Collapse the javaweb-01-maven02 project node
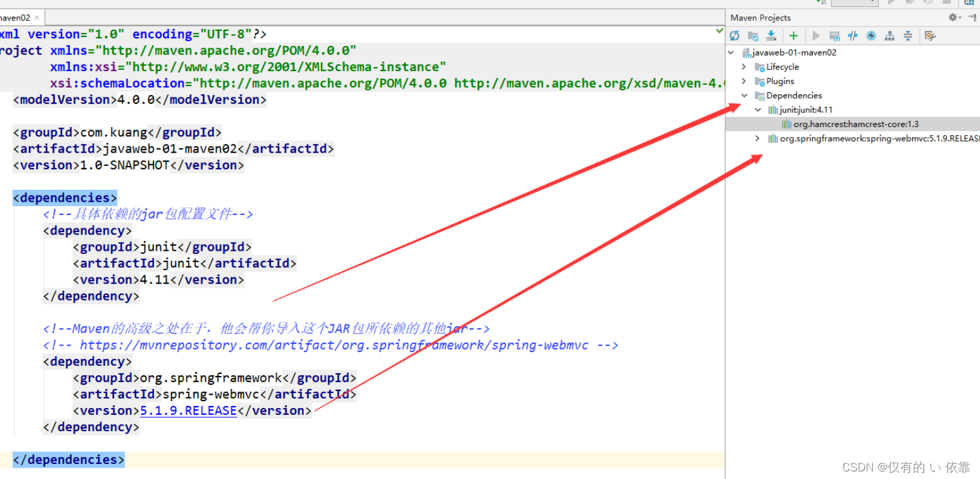This screenshot has width=980, height=479. tap(731, 53)
